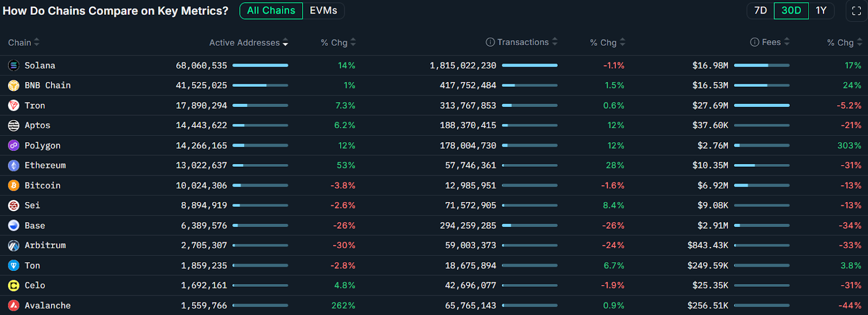
Task: Select the All Chains tab
Action: pyautogui.click(x=271, y=11)
